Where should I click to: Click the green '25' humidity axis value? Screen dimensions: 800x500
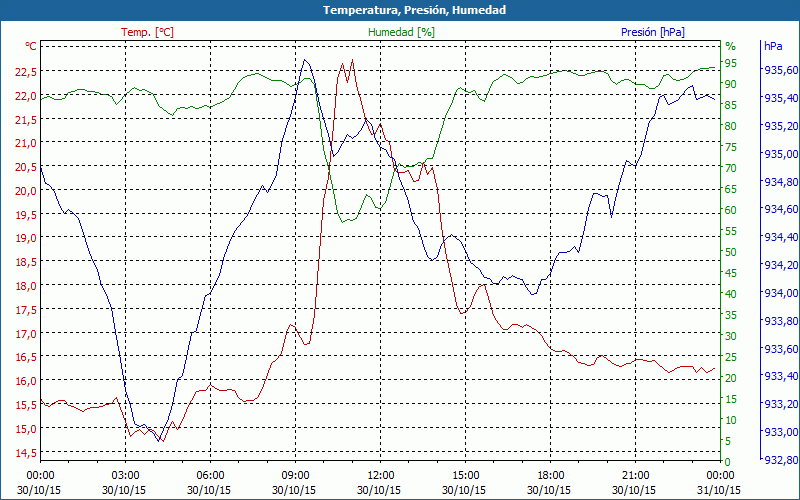(x=731, y=357)
